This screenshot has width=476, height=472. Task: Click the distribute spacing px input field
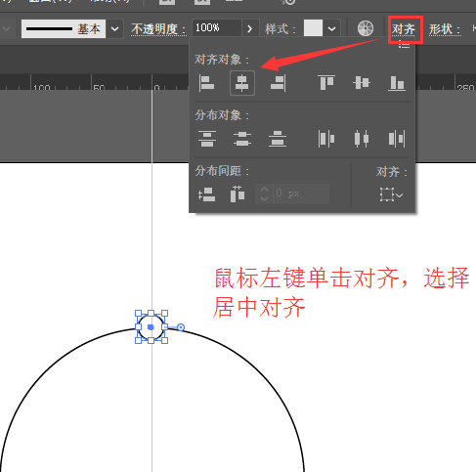pos(301,193)
